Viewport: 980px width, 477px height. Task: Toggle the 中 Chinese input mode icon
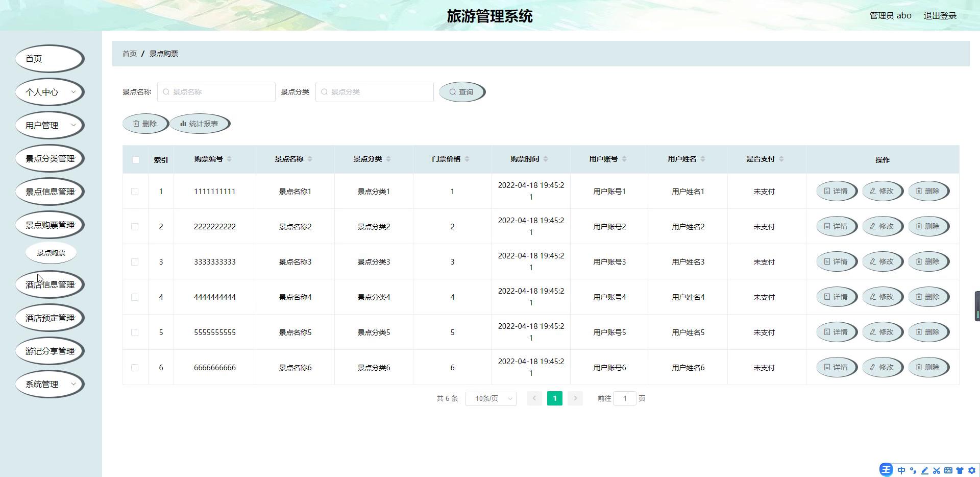click(901, 470)
